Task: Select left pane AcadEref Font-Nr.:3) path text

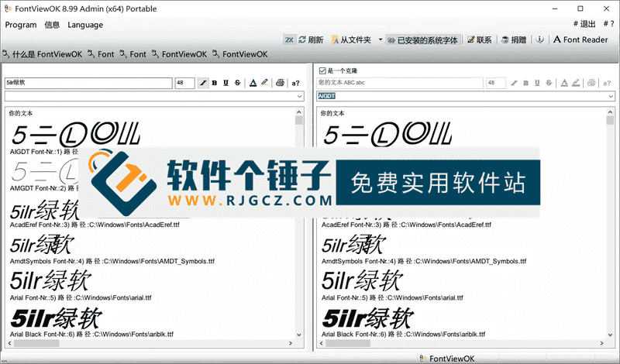Action: [95, 225]
